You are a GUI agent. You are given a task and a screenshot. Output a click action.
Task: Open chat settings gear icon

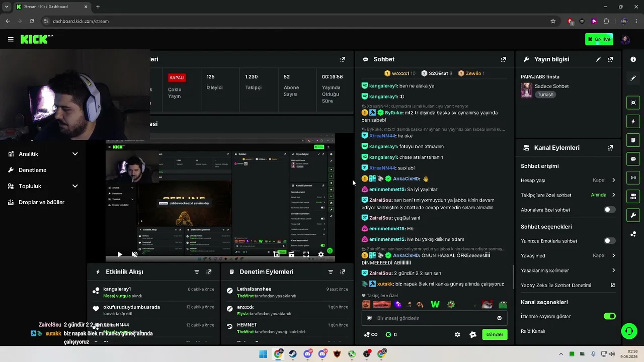click(457, 334)
